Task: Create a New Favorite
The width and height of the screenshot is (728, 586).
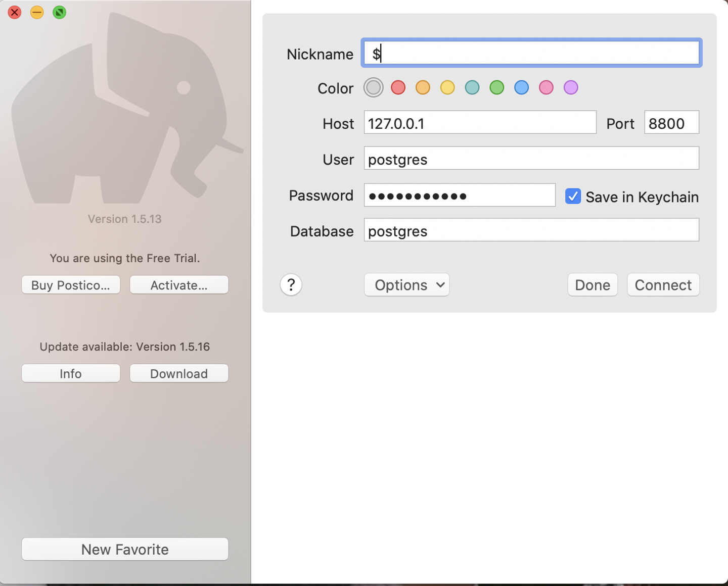Action: pos(125,549)
